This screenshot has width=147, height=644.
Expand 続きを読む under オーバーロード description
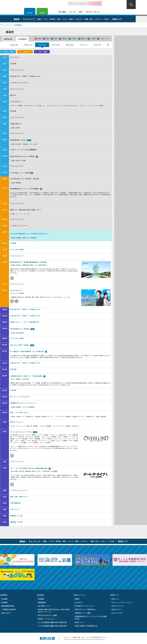tap(13, 450)
